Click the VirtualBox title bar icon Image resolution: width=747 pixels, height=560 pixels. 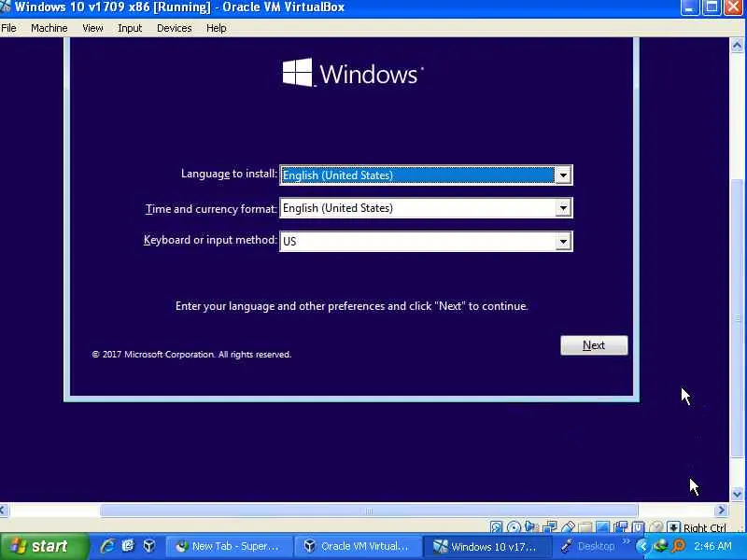point(6,7)
